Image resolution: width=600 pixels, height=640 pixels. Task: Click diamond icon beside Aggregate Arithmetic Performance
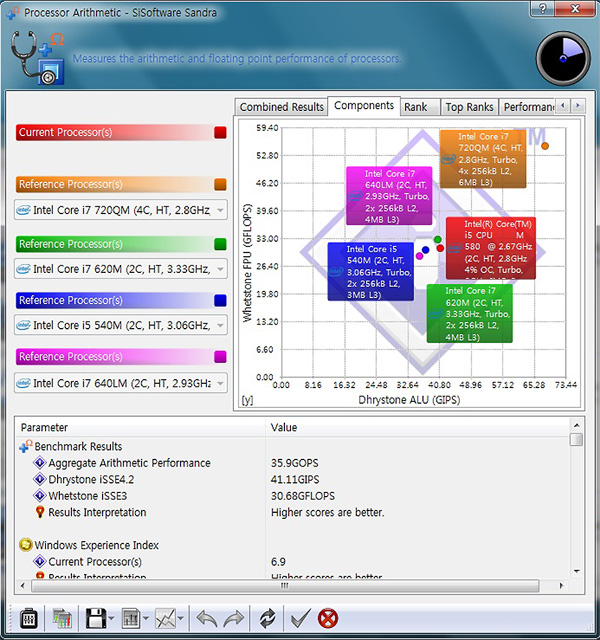pos(40,463)
